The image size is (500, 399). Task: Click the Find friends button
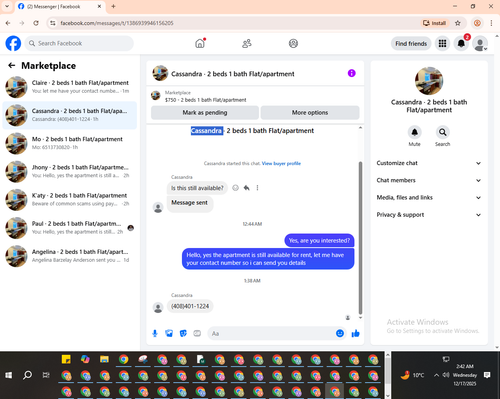click(411, 44)
